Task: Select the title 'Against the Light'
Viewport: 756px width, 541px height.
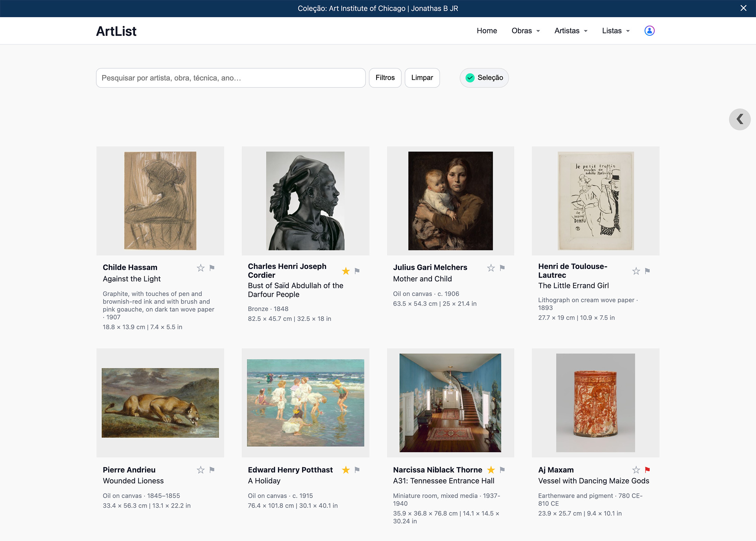Action: pyautogui.click(x=132, y=279)
